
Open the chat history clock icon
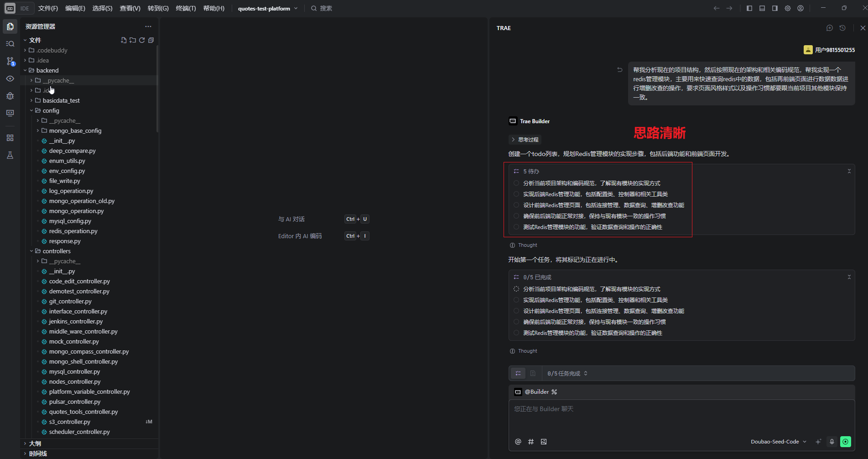tap(842, 28)
